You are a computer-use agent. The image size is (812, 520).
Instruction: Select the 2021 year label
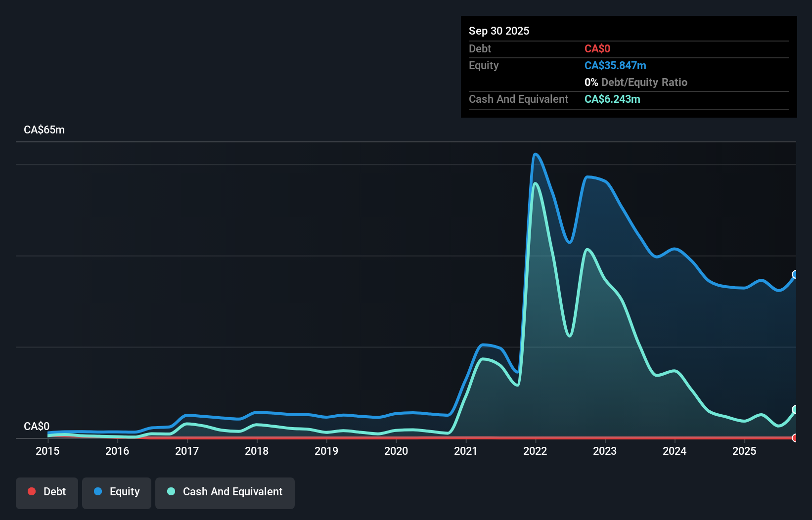click(x=465, y=451)
